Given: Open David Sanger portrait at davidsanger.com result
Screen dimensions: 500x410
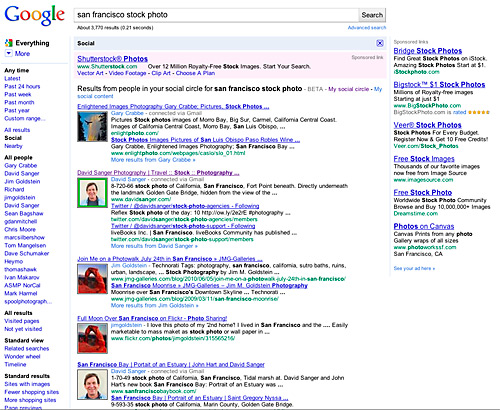Looking at the screenshot, I should coord(92,193).
